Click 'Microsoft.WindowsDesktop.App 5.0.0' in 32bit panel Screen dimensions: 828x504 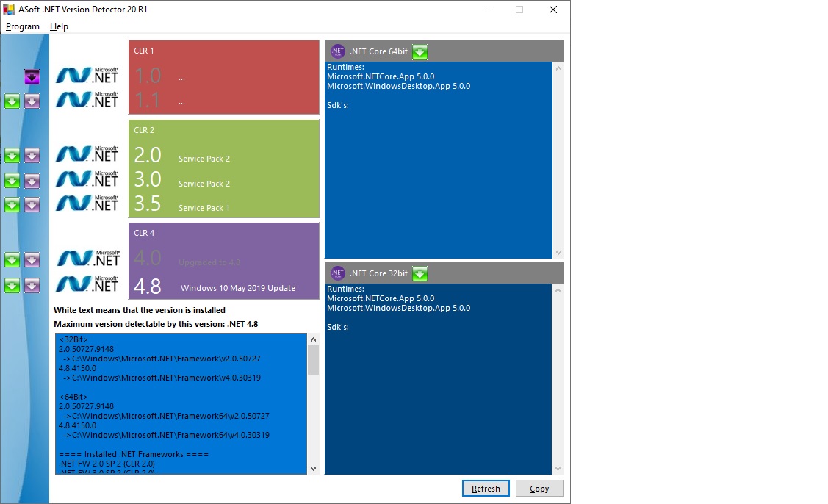click(399, 308)
